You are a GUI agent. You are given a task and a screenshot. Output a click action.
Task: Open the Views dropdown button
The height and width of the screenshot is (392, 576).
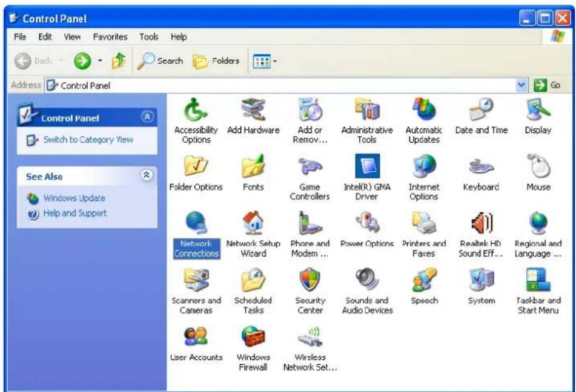(x=265, y=61)
